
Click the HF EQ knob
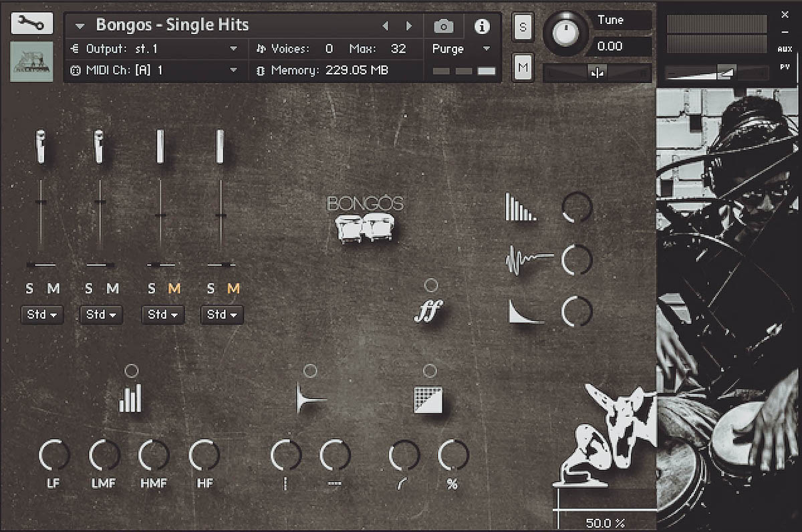205,456
